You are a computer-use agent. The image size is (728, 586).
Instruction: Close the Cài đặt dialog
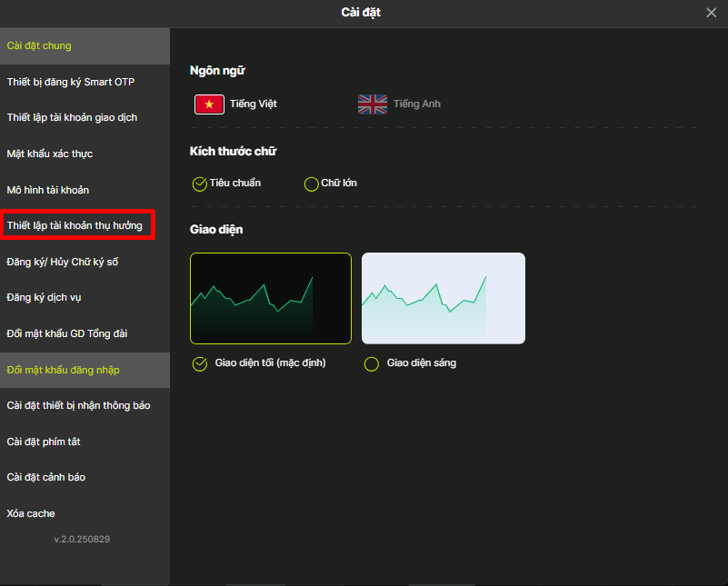[x=711, y=13]
